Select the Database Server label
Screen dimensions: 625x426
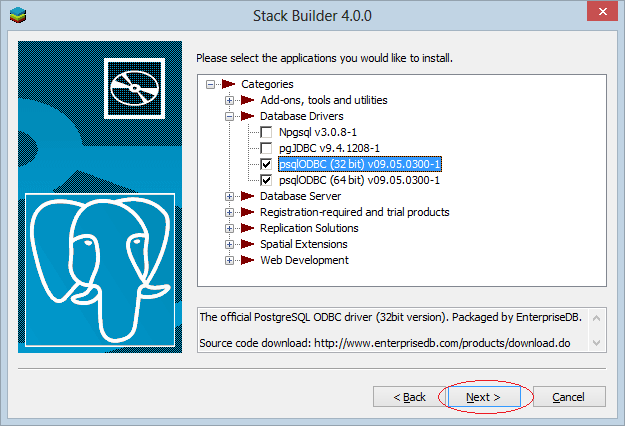click(x=301, y=196)
